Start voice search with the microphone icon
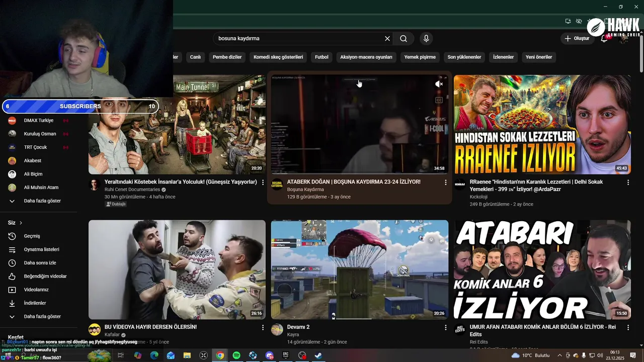The height and width of the screenshot is (362, 644). pyautogui.click(x=426, y=39)
